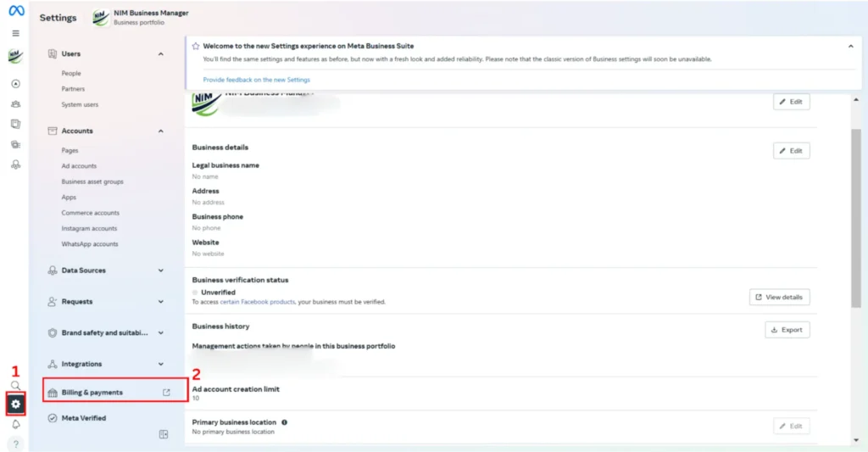Screen dimensions: 868x452
Task: Click the scrollbar down arrow
Action: [856, 440]
